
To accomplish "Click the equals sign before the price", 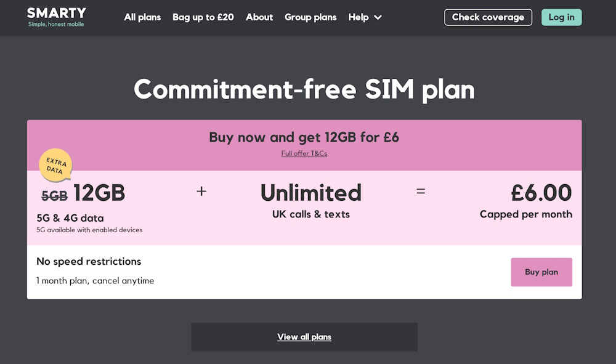I will coord(421,192).
